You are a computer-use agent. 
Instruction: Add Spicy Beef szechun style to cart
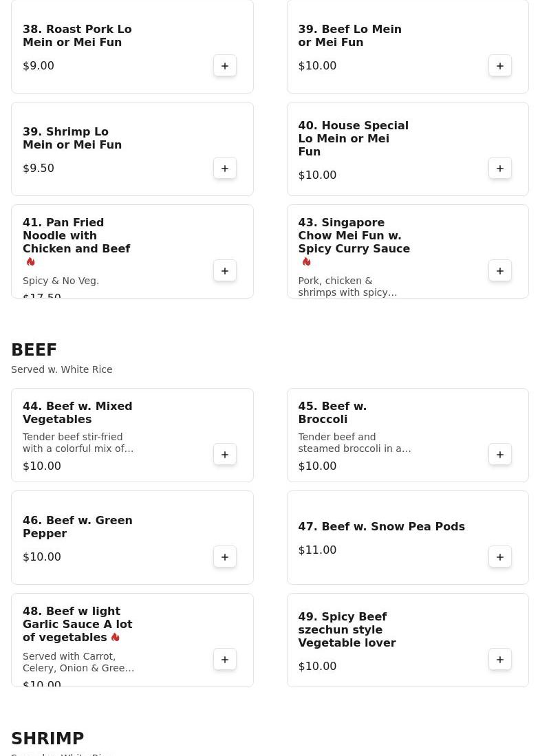pyautogui.click(x=500, y=660)
